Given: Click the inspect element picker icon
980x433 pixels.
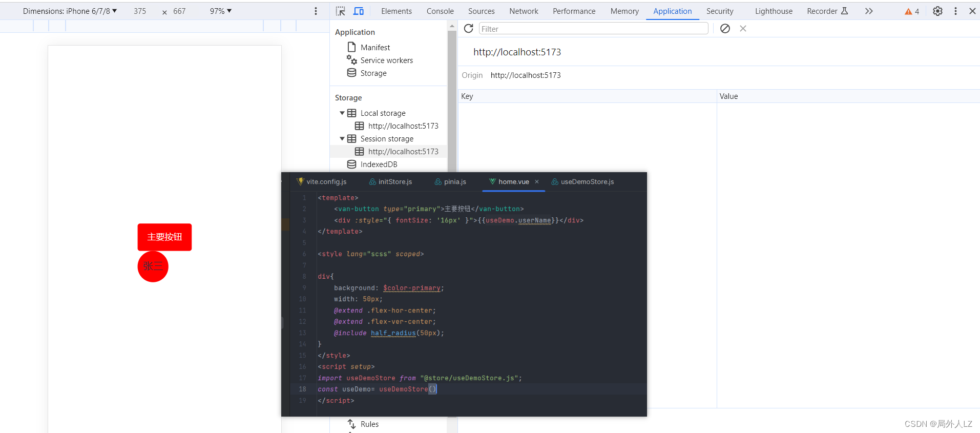Looking at the screenshot, I should pyautogui.click(x=341, y=11).
